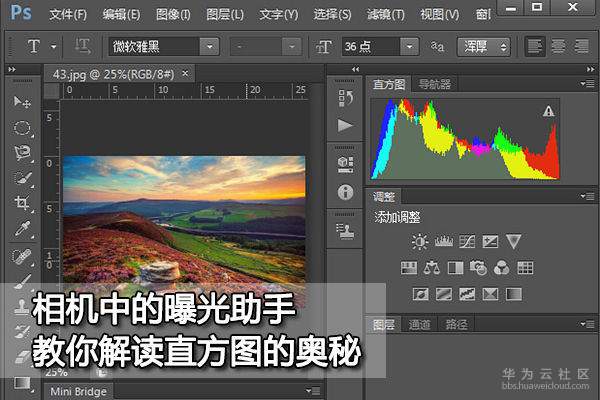600x400 pixels.
Task: Add an Exposure adjustment
Action: click(x=490, y=242)
